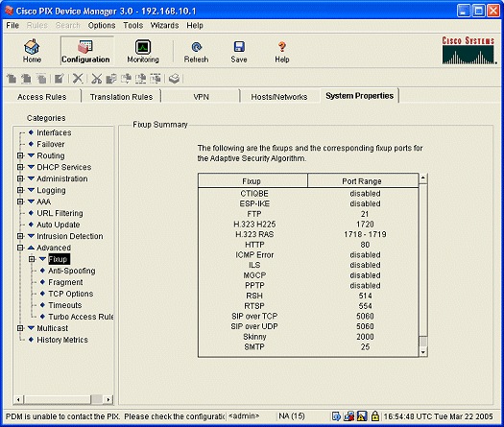The height and width of the screenshot is (427, 504).
Task: Select Failover in the Categories tree
Action: (x=51, y=144)
